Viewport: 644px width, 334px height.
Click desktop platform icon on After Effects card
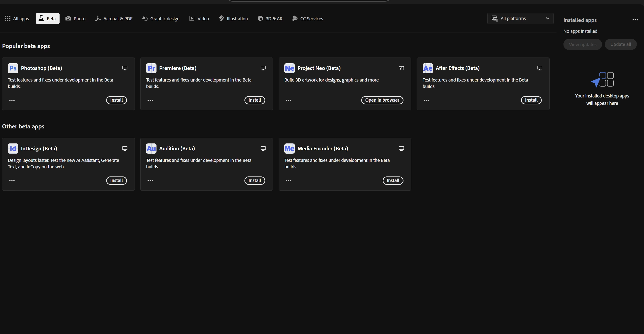pos(539,68)
